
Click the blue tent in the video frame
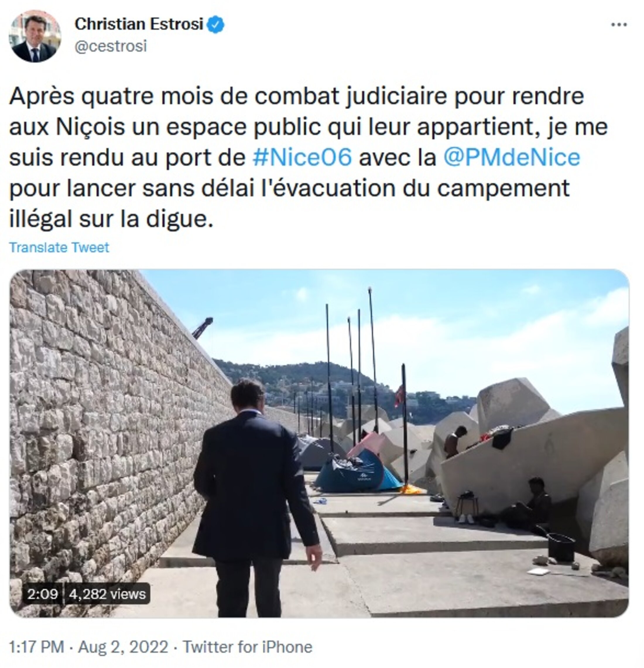[x=358, y=471]
